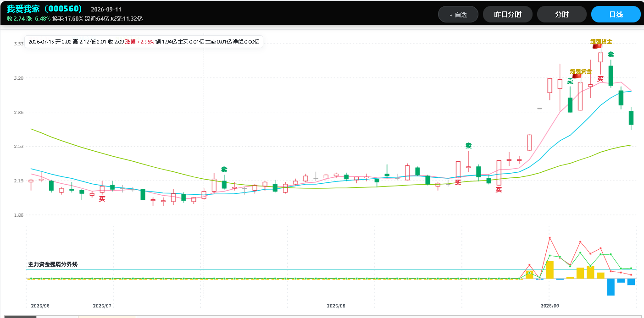Image resolution: width=644 pixels, height=318 pixels.
Task: Click the 2.85 price axis label
Action: pyautogui.click(x=19, y=112)
